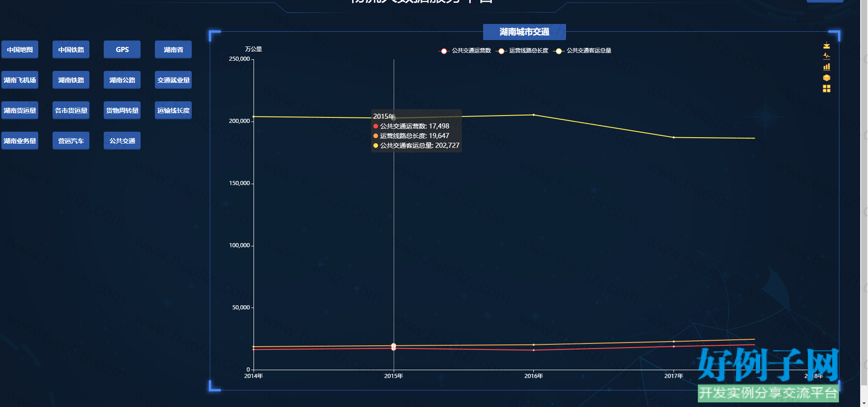Click the 2016年 red line data point

[x=534, y=350]
